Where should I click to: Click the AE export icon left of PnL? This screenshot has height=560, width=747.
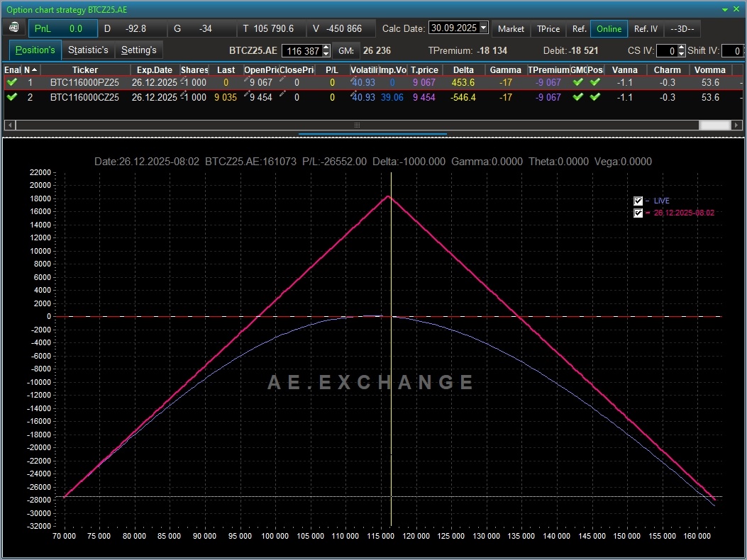point(13,28)
